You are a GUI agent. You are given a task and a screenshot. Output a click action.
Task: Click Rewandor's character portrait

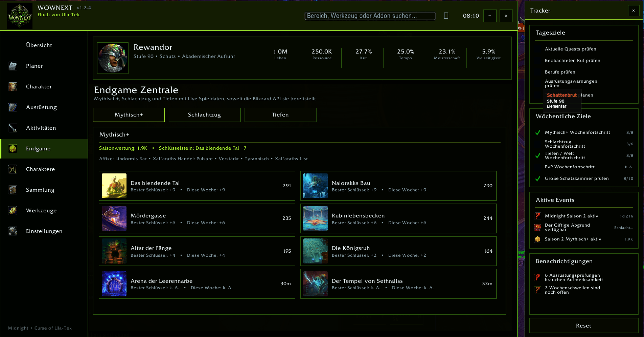(113, 58)
